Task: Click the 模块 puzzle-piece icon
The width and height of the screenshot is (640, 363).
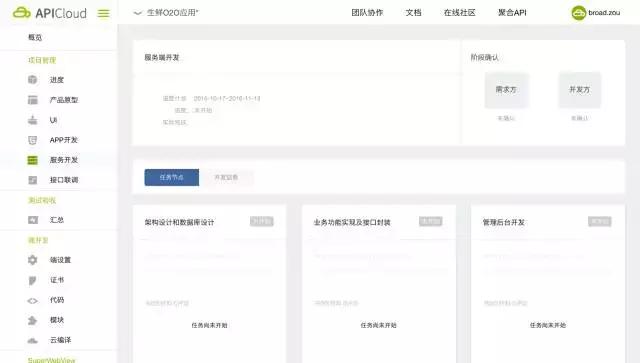Action: 33,320
